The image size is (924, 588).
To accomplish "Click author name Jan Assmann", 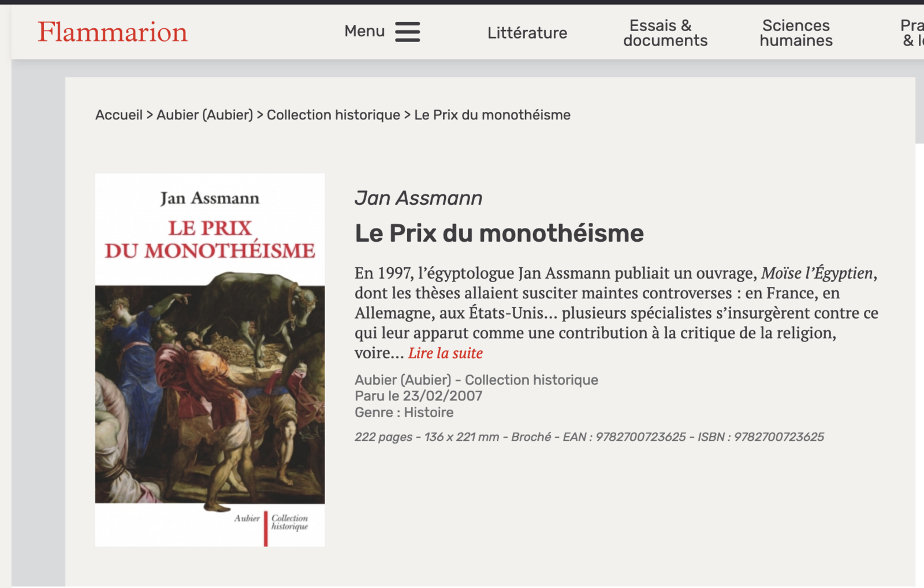I will [x=419, y=198].
